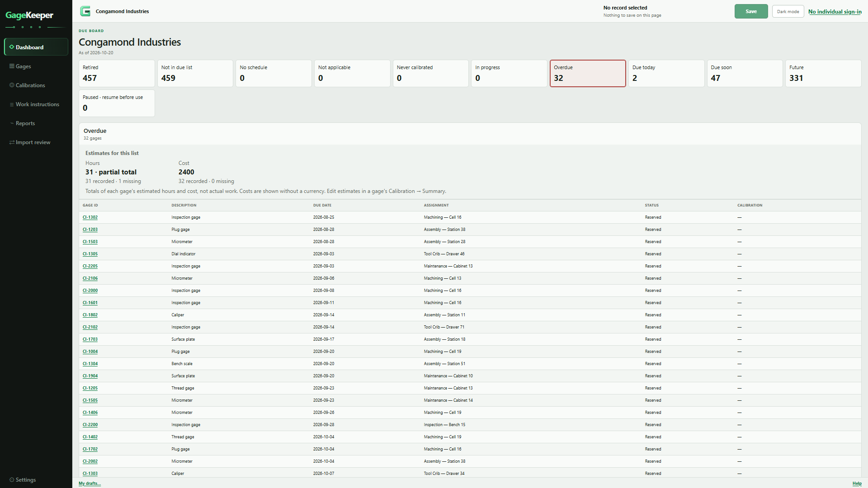Screen dimensions: 868x488
Task: Select Paused resume before use card
Action: 117,103
